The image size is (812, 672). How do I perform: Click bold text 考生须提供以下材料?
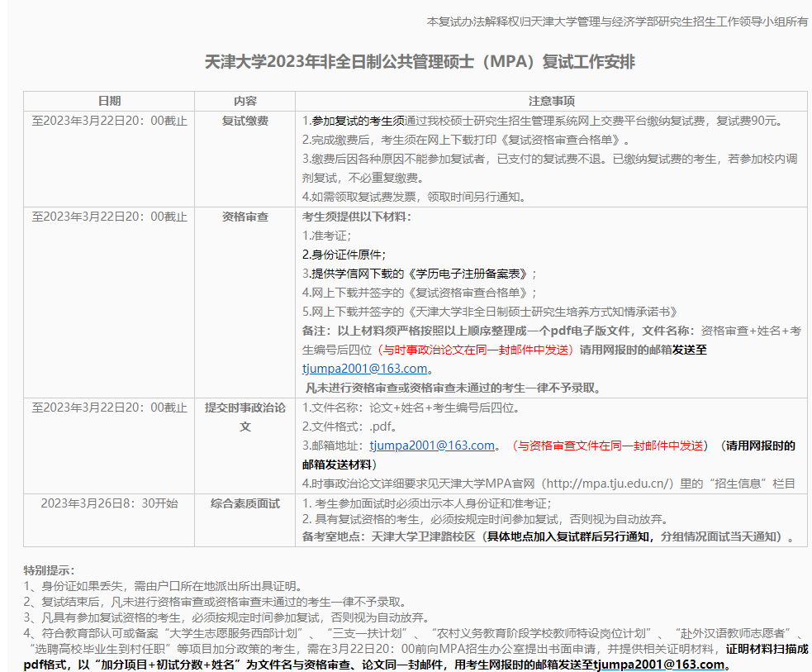[x=357, y=217]
